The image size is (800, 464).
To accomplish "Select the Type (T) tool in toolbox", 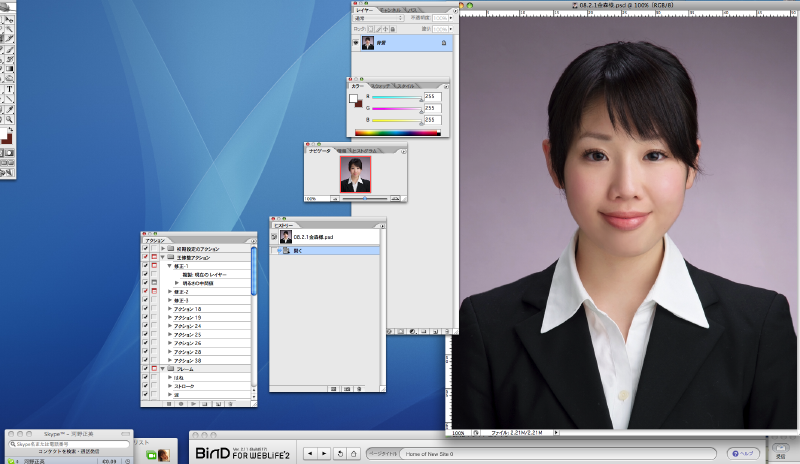I will pyautogui.click(x=9, y=89).
